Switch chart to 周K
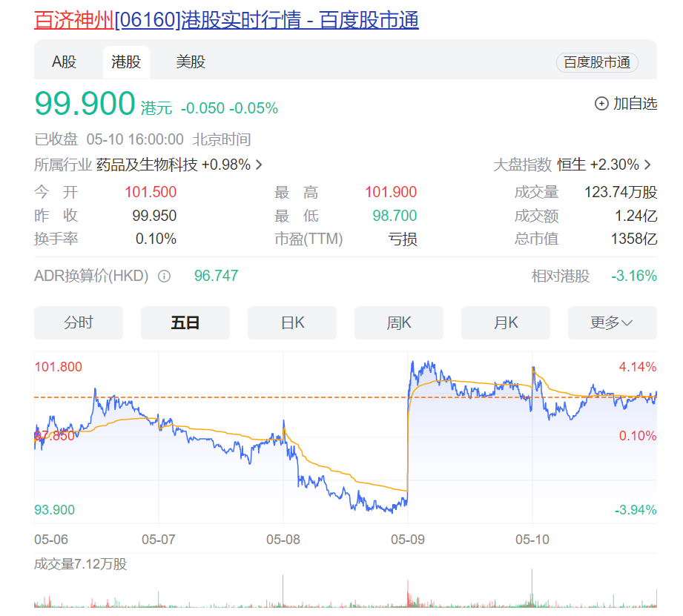Screen dimensions: 683x616 click(x=398, y=322)
